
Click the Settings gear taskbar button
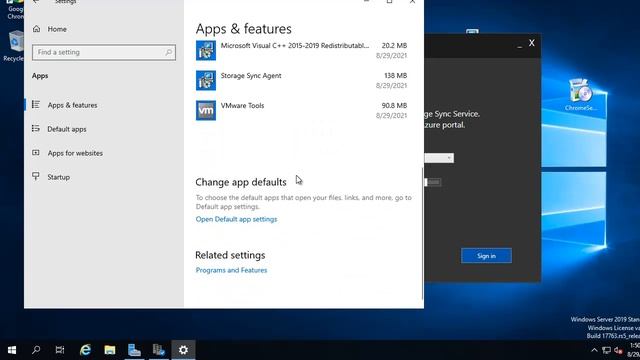coord(183,350)
